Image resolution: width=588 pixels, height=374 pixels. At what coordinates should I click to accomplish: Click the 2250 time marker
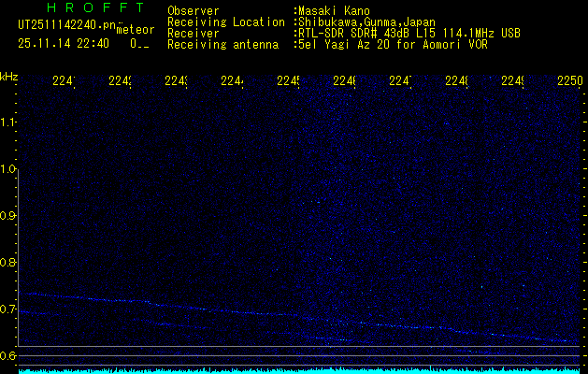(x=569, y=82)
